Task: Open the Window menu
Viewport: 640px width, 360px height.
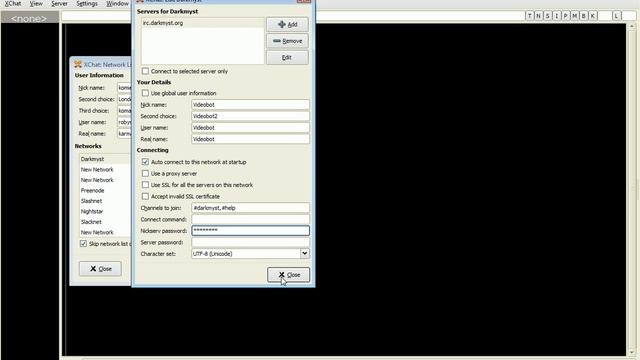Action: [x=117, y=4]
